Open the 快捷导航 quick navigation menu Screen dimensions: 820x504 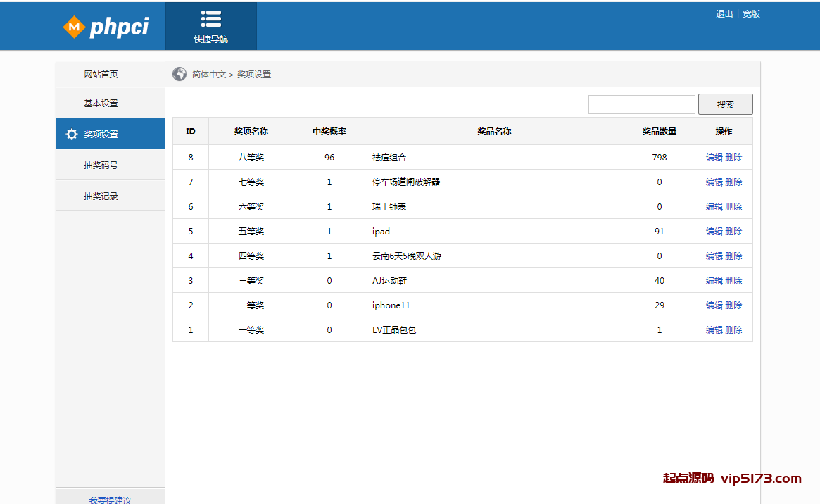(210, 27)
